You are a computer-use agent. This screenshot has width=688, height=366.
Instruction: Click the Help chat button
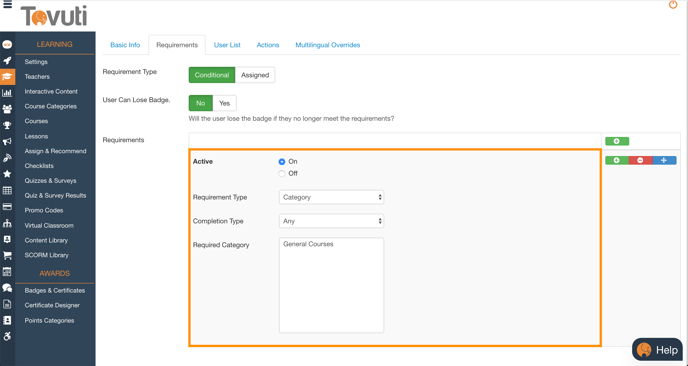click(x=657, y=350)
